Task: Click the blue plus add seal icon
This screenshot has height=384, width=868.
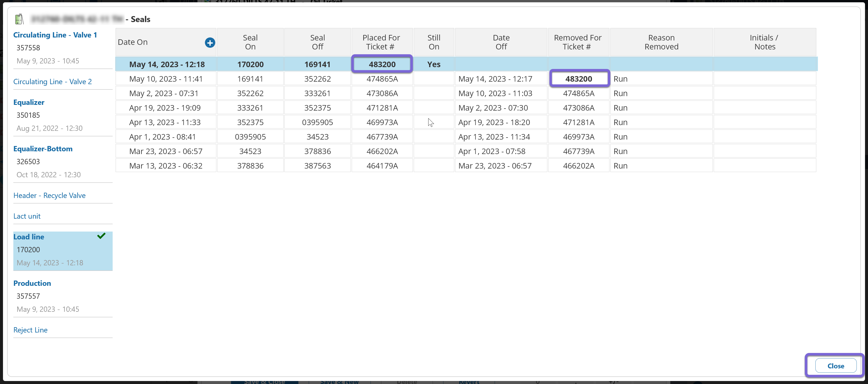Action: (210, 43)
